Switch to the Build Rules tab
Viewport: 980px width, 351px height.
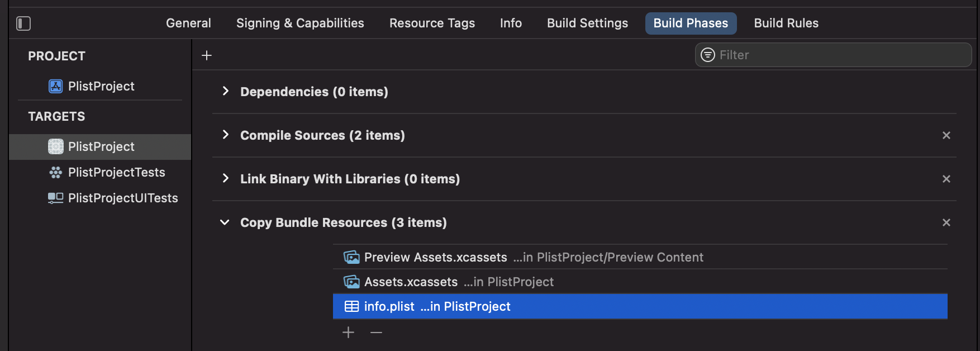point(786,23)
